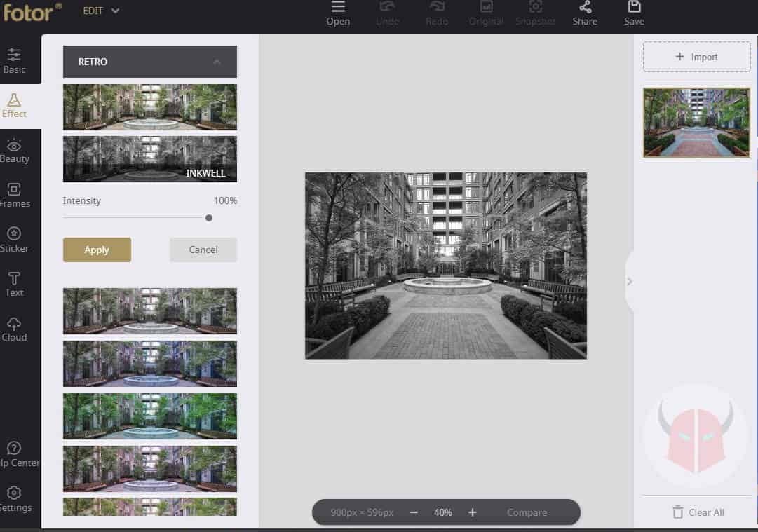Select the Text tool
Viewport: 758px width, 532px height.
pyautogui.click(x=14, y=284)
